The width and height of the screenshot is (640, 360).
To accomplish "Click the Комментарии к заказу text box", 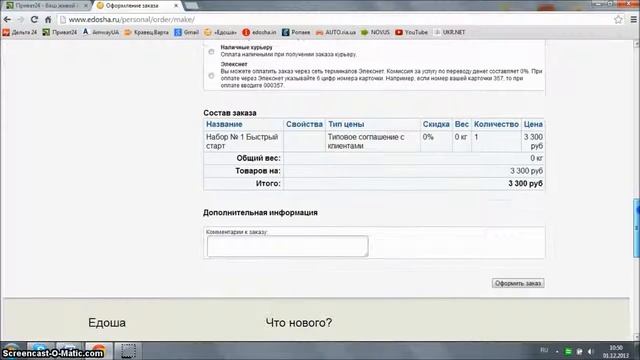I will [x=287, y=246].
